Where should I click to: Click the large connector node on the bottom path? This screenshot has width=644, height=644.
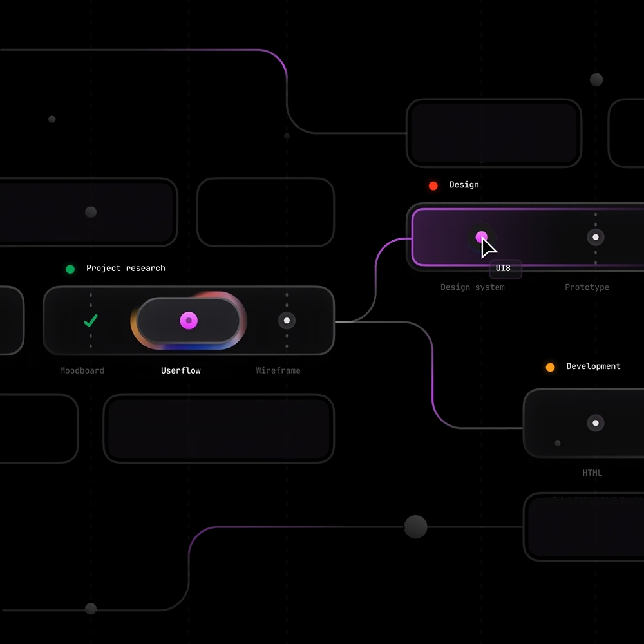click(x=415, y=527)
